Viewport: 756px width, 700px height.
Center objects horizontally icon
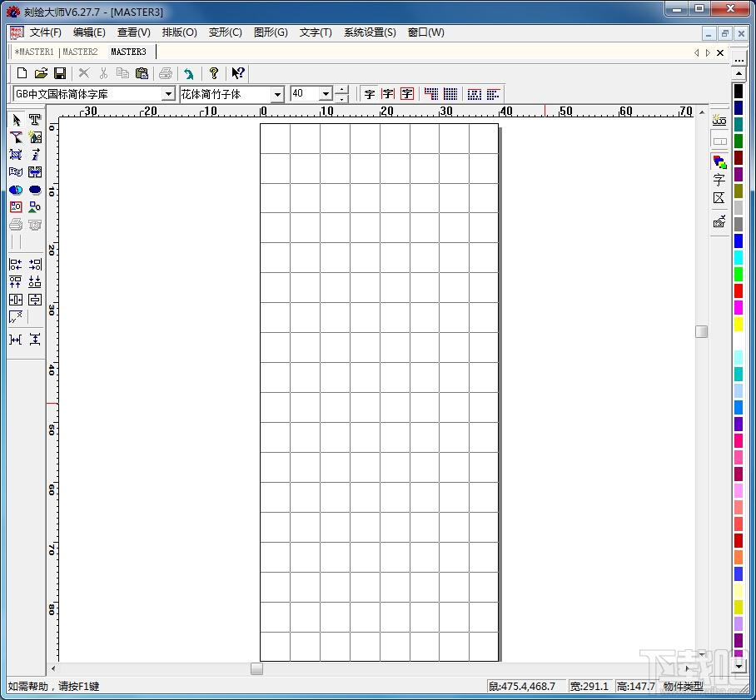16,300
